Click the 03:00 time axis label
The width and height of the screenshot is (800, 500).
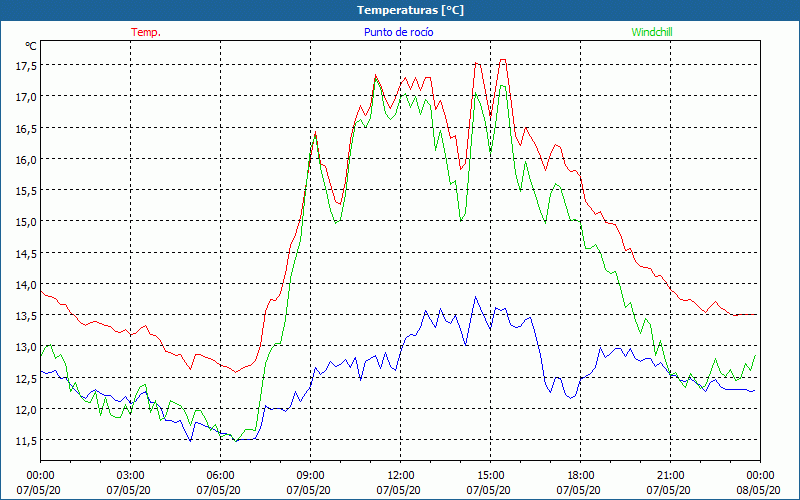131,476
